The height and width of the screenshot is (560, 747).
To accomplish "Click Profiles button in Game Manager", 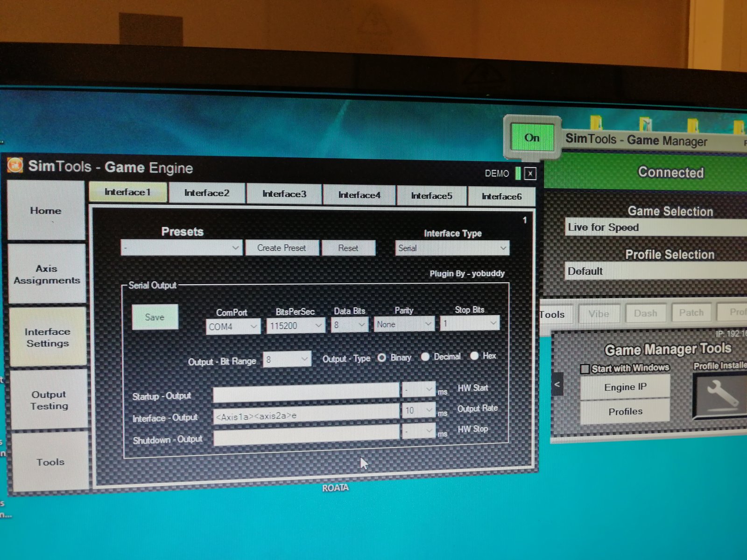I will [x=625, y=411].
